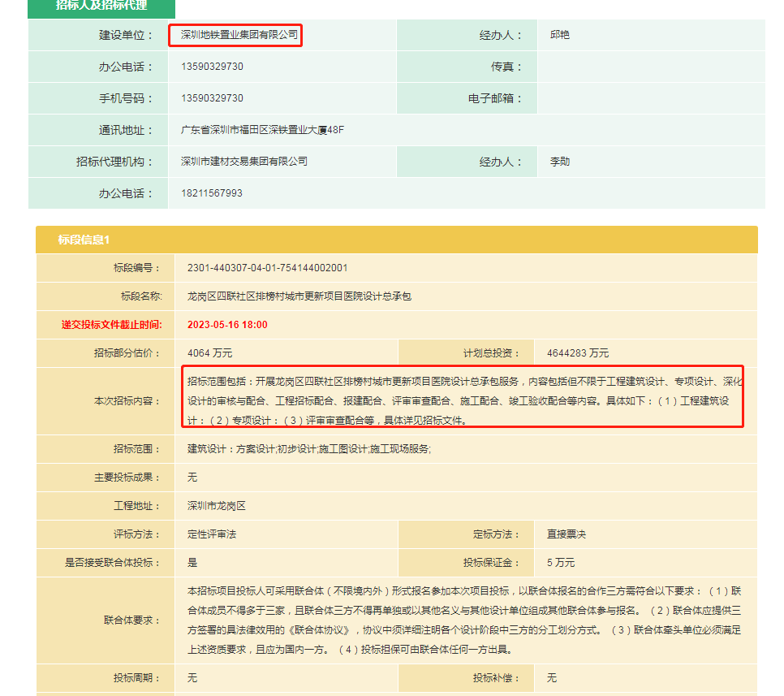784x696 pixels.
Task: Click the empty 传真 value field
Action: 649,67
